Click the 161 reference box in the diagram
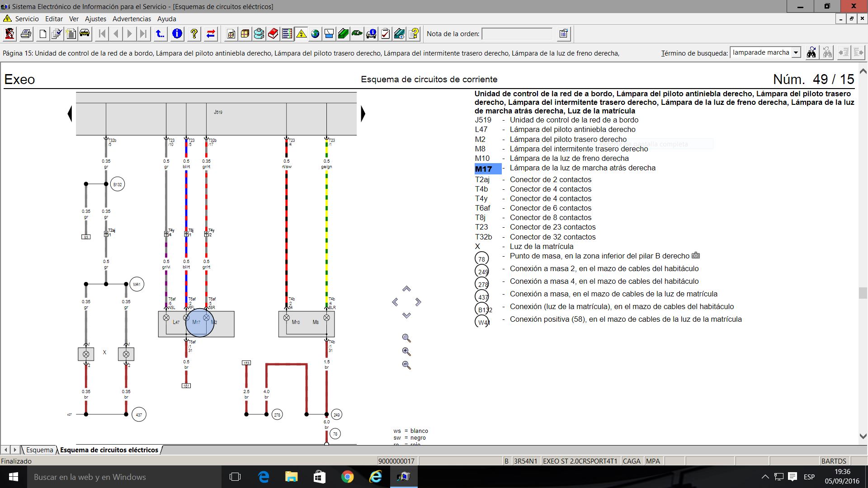The width and height of the screenshot is (868, 488). pyautogui.click(x=186, y=386)
